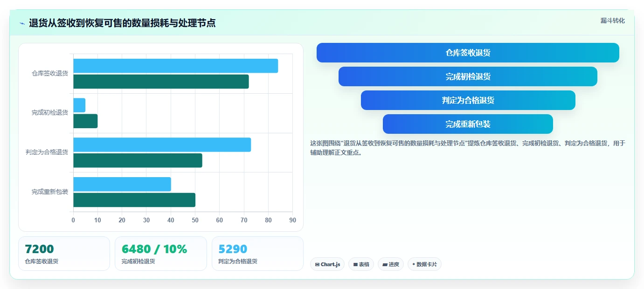Select the 判定为合格退货 funnel stage

pos(468,100)
